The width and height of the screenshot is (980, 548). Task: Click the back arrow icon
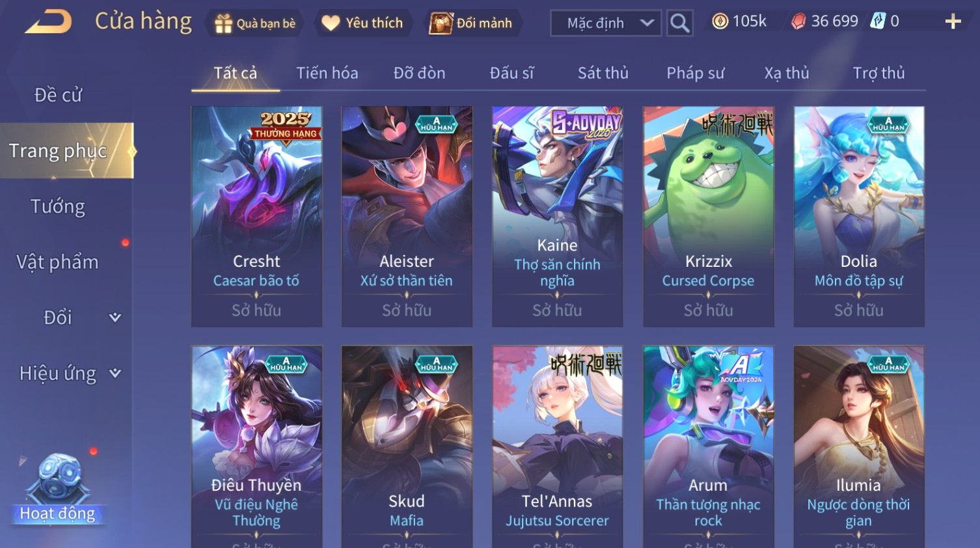click(48, 22)
